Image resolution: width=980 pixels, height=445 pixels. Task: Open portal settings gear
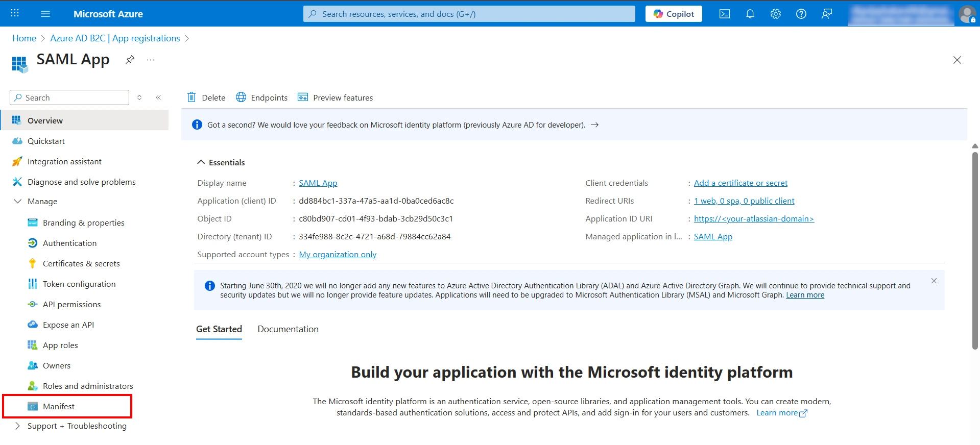(x=775, y=14)
